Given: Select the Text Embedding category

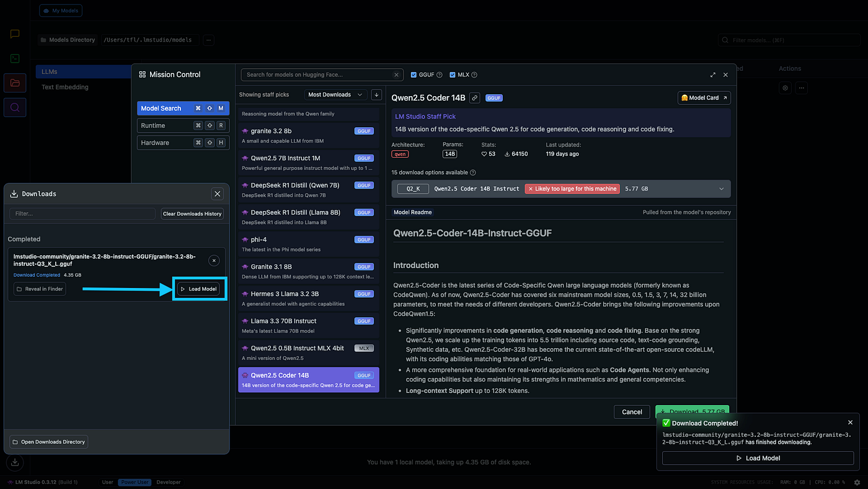Looking at the screenshot, I should pyautogui.click(x=65, y=87).
